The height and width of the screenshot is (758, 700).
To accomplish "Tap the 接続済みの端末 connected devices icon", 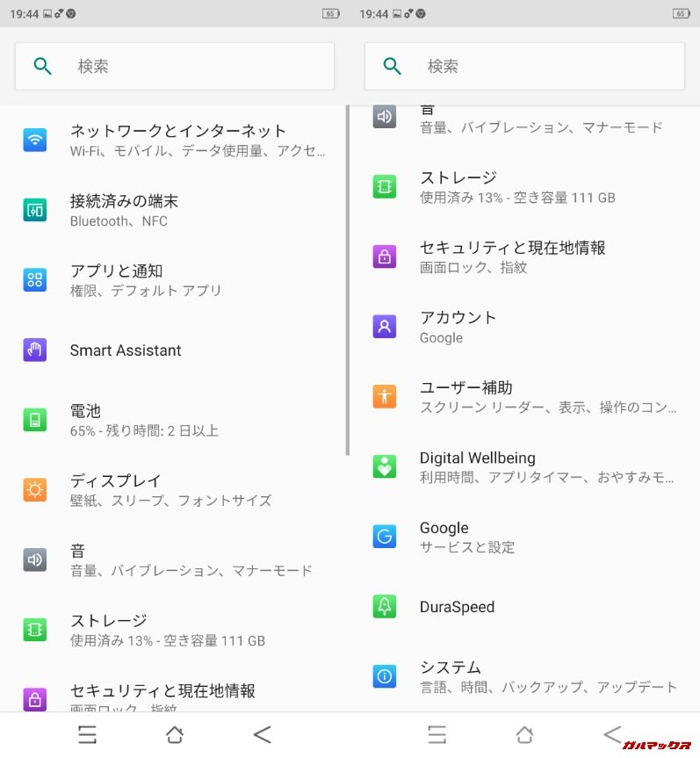I will tap(35, 210).
